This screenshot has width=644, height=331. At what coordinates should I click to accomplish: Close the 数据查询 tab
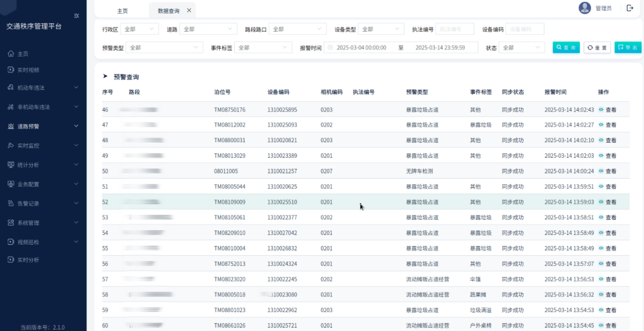point(189,10)
